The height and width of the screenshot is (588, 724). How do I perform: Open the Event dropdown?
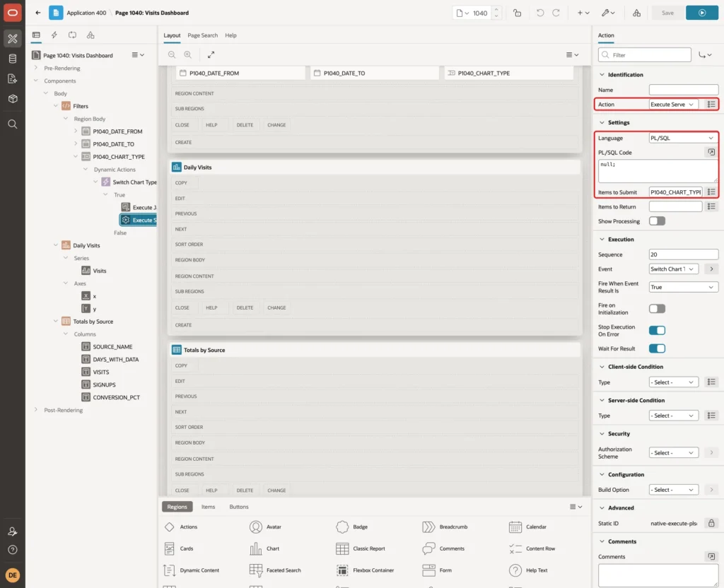click(x=673, y=269)
